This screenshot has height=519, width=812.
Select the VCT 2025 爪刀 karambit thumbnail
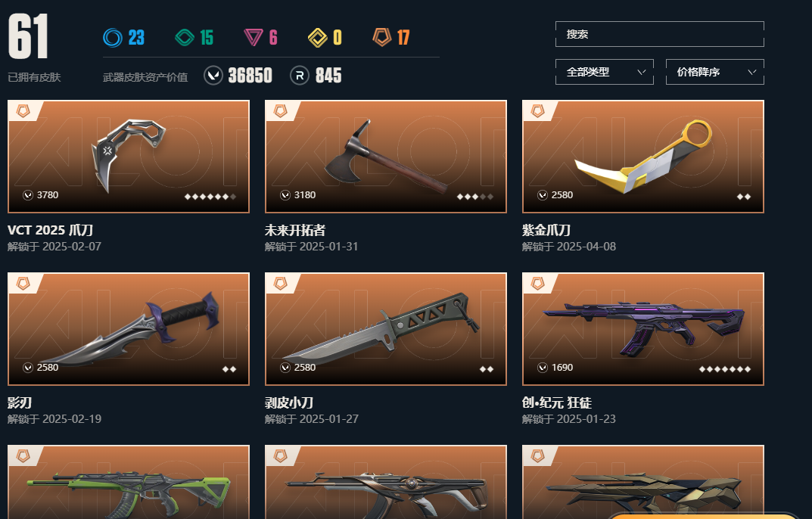pyautogui.click(x=129, y=157)
